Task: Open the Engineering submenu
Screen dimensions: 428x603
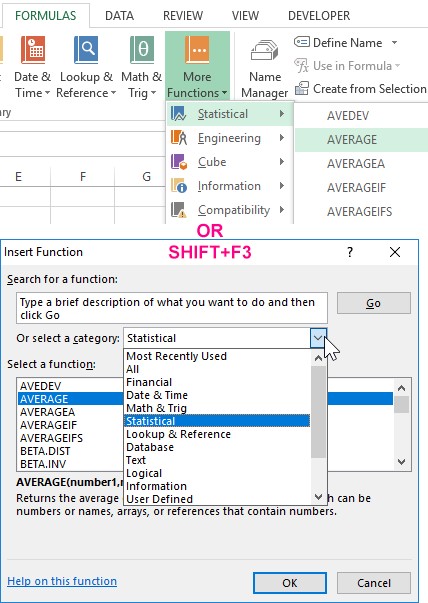Action: (x=230, y=138)
